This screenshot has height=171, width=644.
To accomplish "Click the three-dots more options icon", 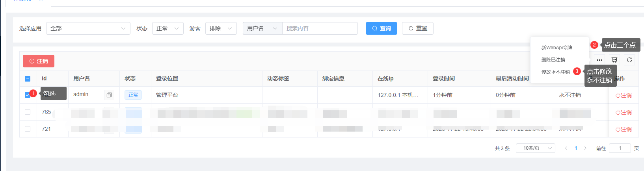I will point(599,60).
